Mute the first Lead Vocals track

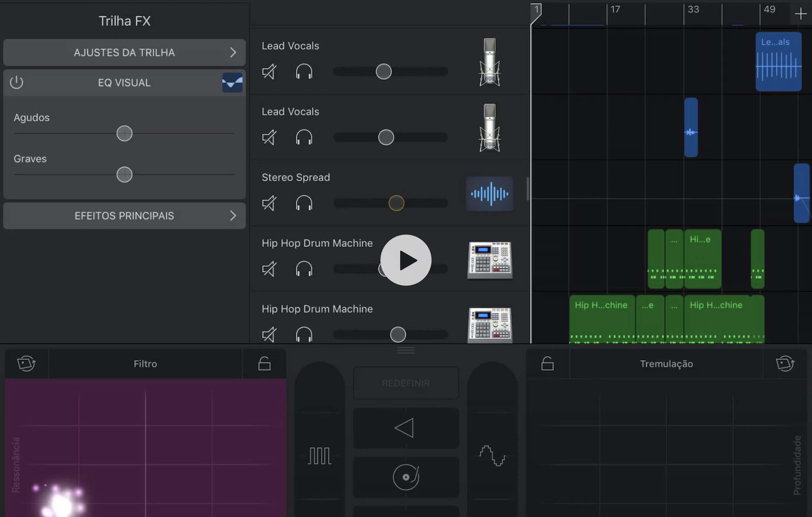click(x=269, y=72)
